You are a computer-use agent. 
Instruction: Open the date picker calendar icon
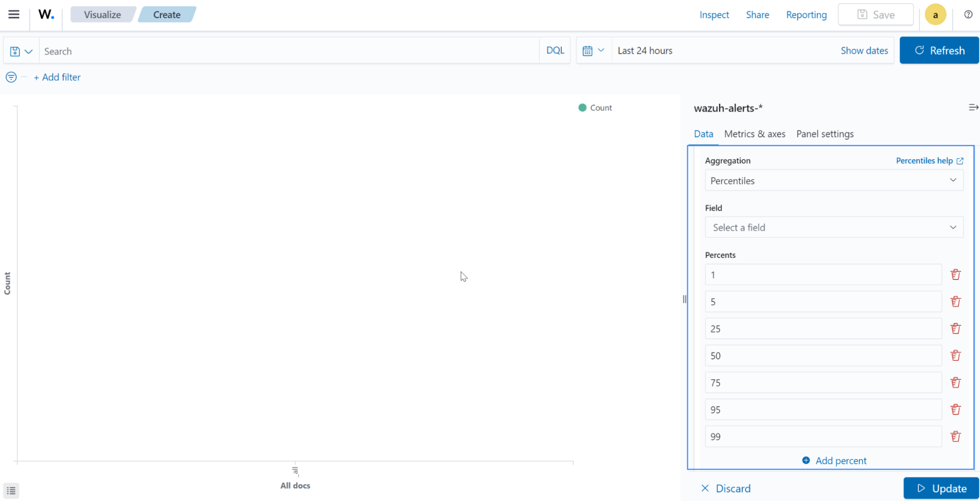tap(588, 50)
